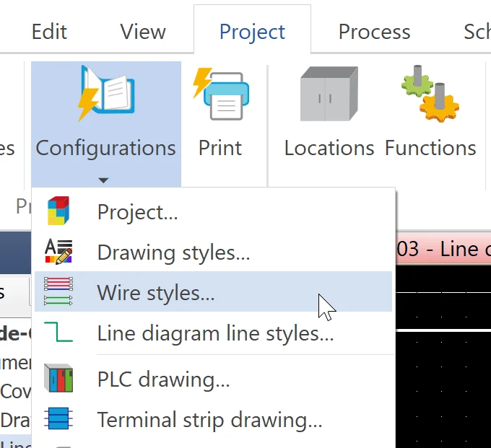Choose Drawing styles... from the menu
The image size is (491, 448).
pos(174,252)
